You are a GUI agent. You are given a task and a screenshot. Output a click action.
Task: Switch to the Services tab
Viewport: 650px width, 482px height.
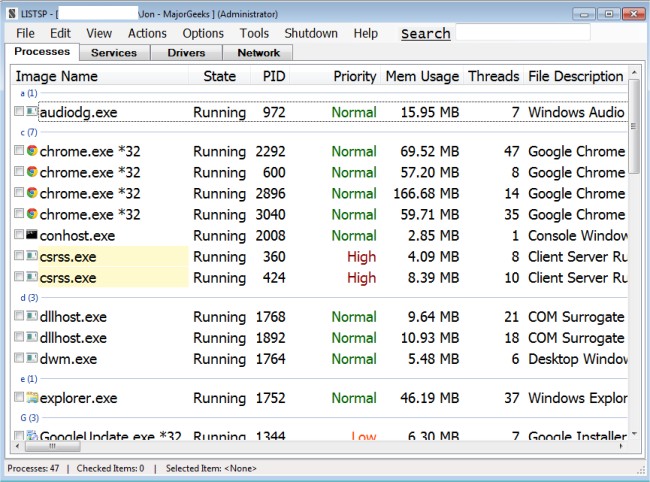coord(114,52)
